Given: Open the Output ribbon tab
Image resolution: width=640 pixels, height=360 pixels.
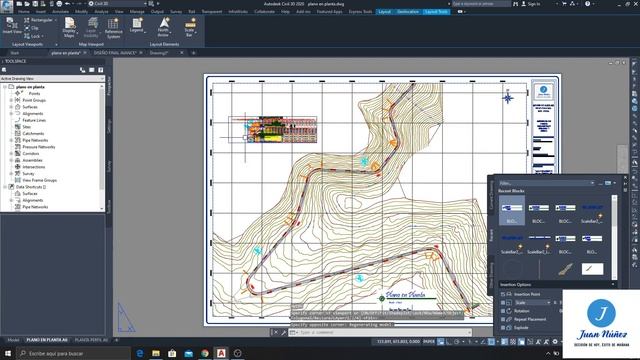Looking at the screenshot, I should 157,12.
